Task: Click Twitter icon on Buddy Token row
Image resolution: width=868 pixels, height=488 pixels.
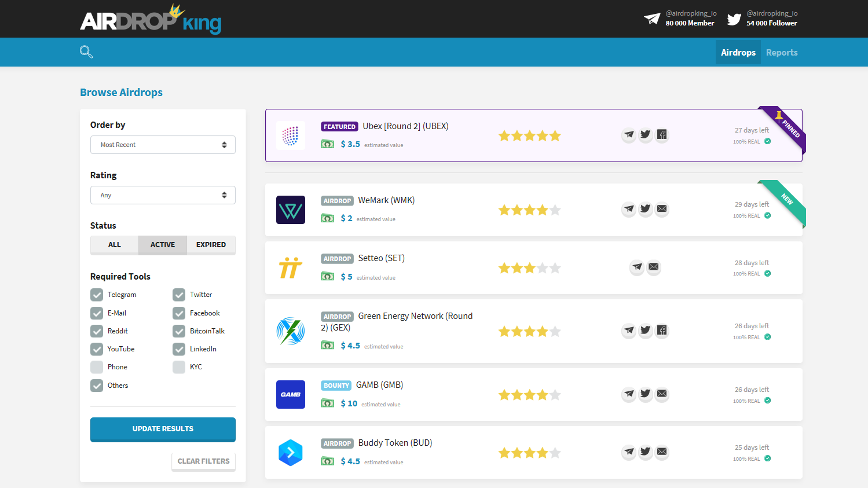Action: [x=646, y=452]
